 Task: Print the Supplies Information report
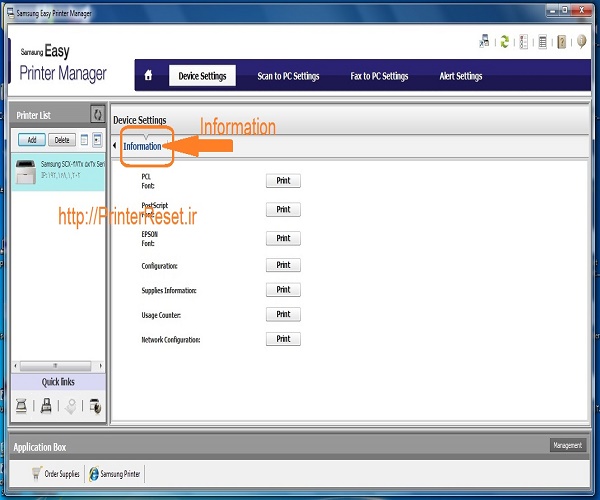click(283, 290)
